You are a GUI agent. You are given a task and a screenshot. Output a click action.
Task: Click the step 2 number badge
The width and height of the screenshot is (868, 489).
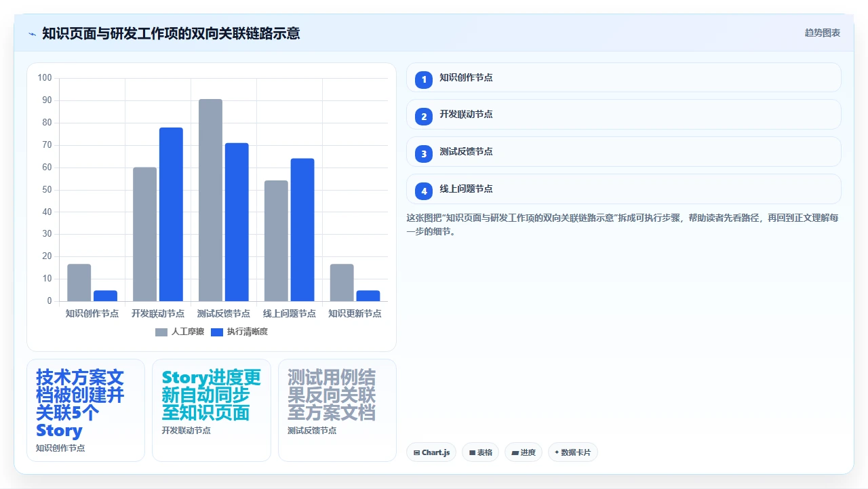424,117
